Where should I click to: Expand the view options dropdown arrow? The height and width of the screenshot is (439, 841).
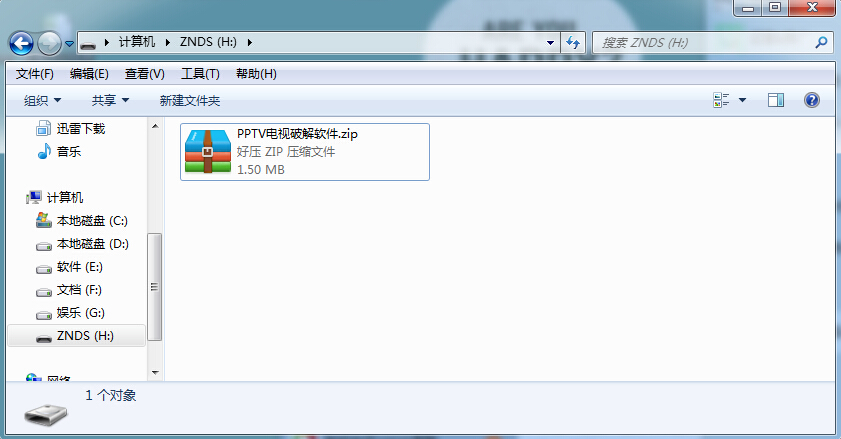tap(742, 100)
